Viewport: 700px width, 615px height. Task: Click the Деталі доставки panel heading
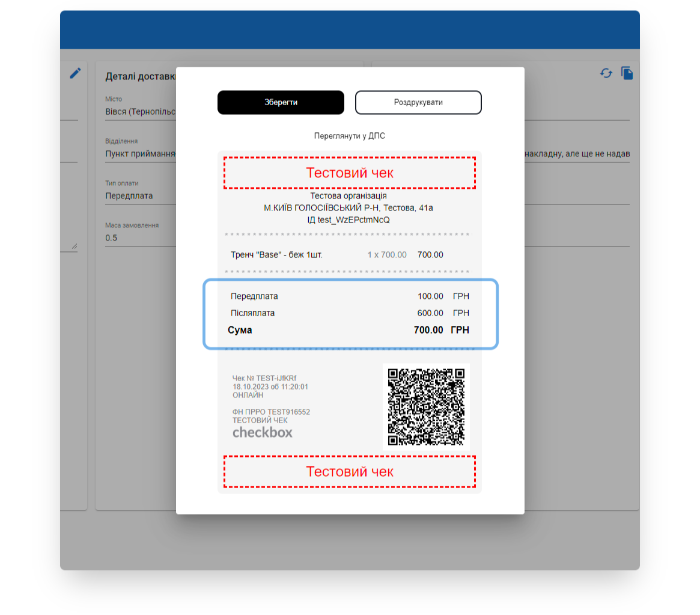[141, 76]
